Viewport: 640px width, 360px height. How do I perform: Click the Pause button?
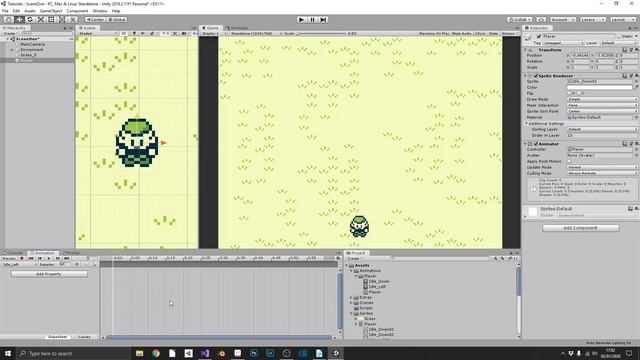(x=312, y=19)
